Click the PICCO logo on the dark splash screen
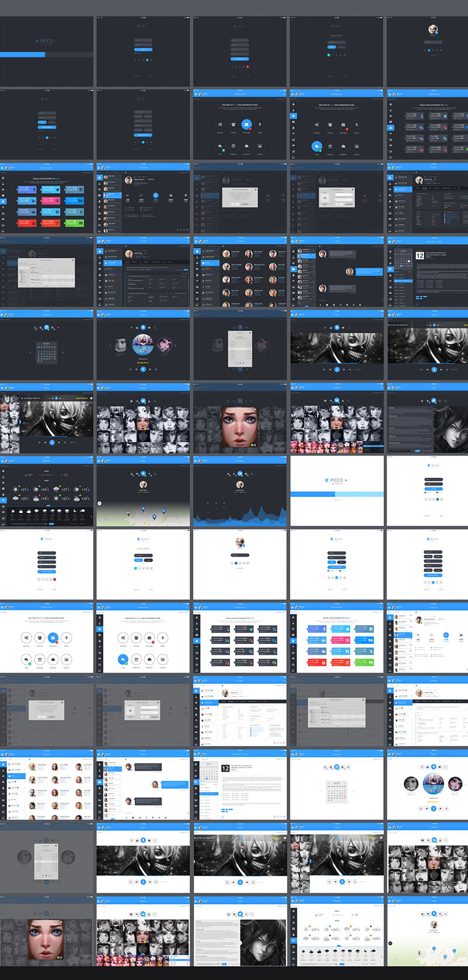 pyautogui.click(x=44, y=41)
